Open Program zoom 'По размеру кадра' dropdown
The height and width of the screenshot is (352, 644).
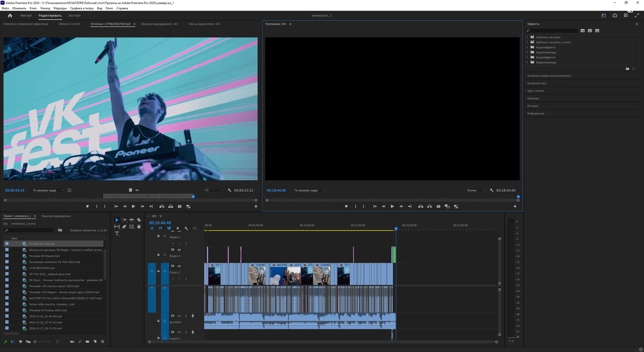(x=309, y=191)
